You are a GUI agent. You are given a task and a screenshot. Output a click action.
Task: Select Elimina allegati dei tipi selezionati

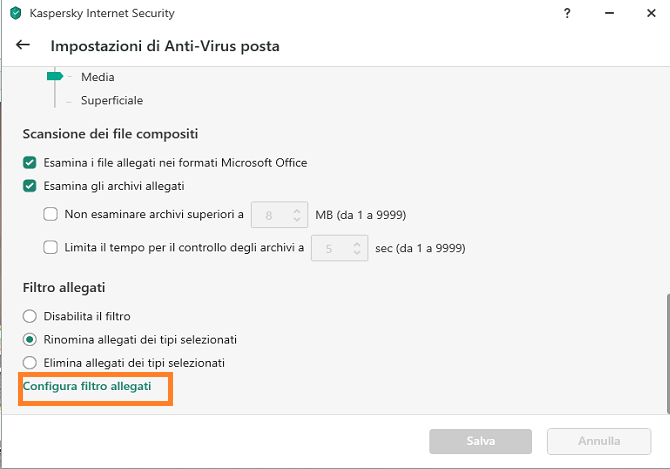(29, 363)
